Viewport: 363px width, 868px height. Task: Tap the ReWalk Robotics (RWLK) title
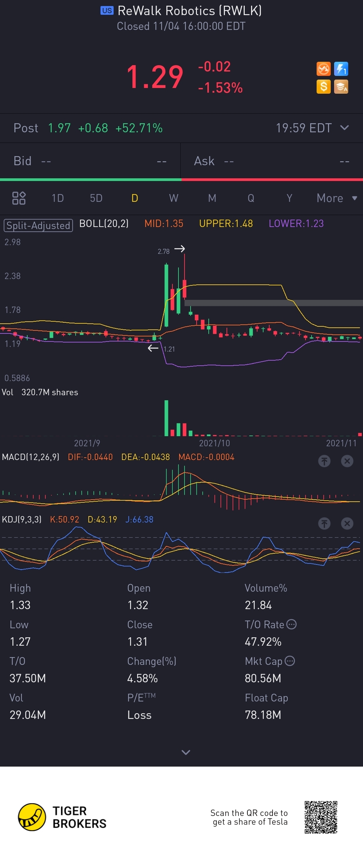click(190, 11)
